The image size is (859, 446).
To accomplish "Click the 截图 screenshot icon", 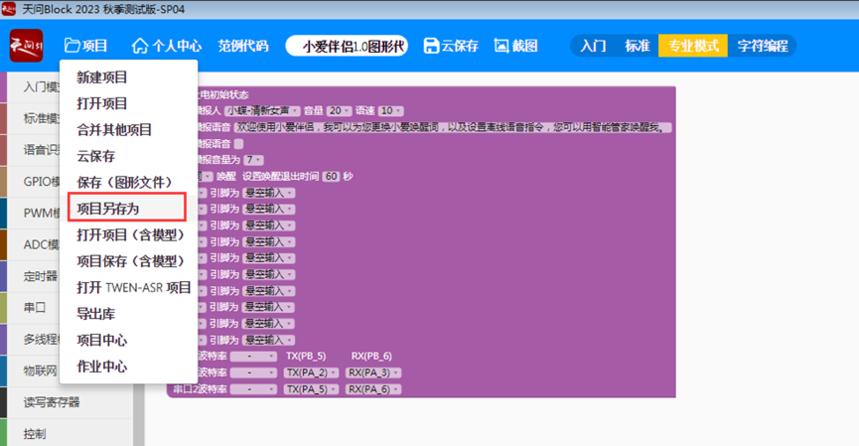I will (x=501, y=46).
